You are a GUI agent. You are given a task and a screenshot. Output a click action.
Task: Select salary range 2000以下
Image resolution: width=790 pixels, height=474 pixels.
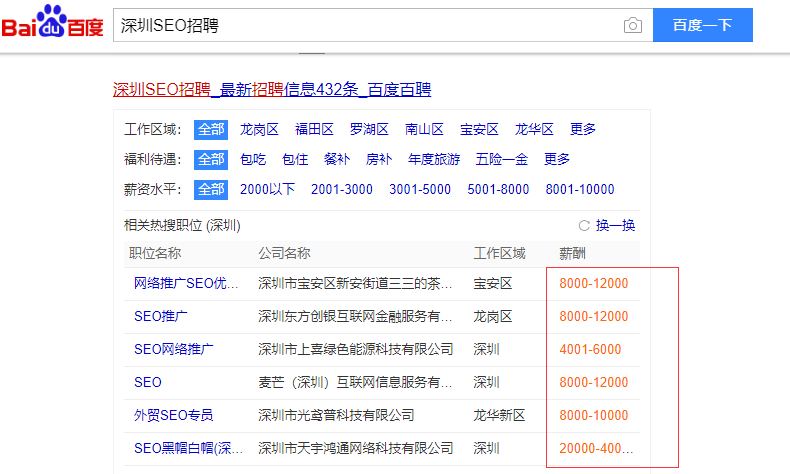[x=268, y=189]
